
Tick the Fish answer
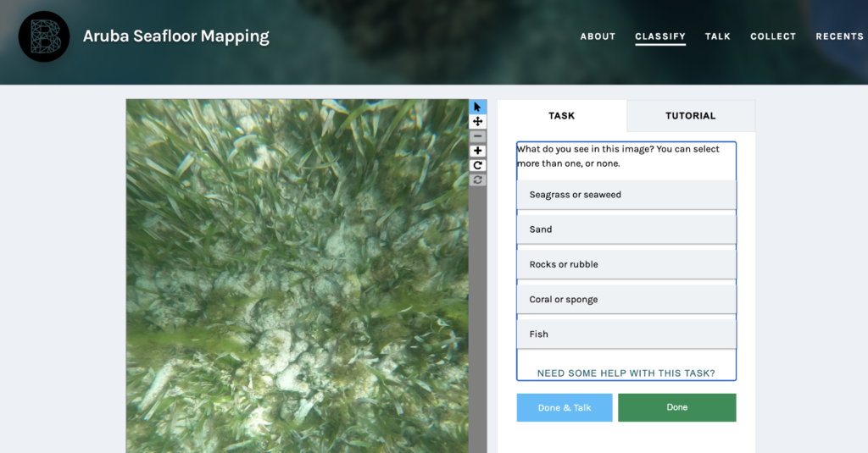tap(626, 334)
